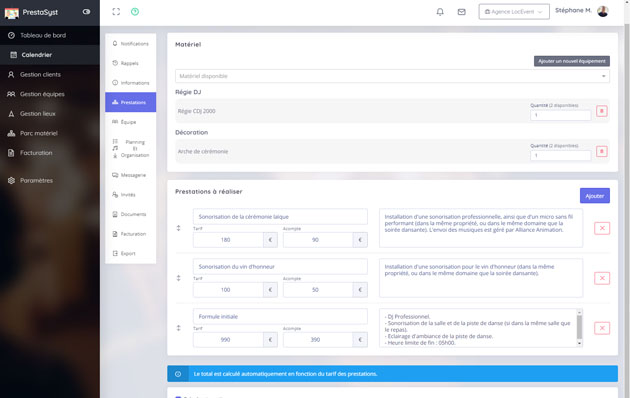Open Gestion lieux in sidebar
This screenshot has width=630, height=398.
point(50,114)
